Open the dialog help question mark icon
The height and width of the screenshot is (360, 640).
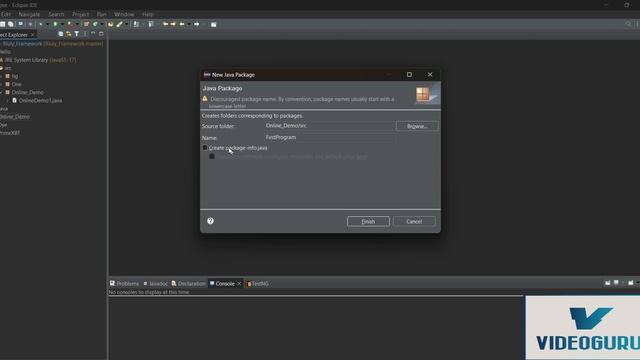coord(210,221)
